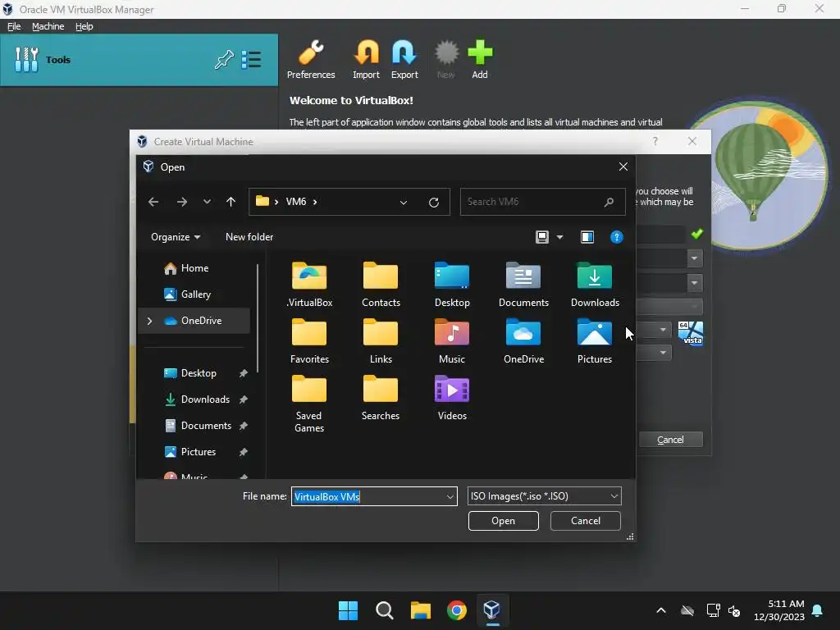
Task: Open taskbar Search
Action: tap(384, 610)
